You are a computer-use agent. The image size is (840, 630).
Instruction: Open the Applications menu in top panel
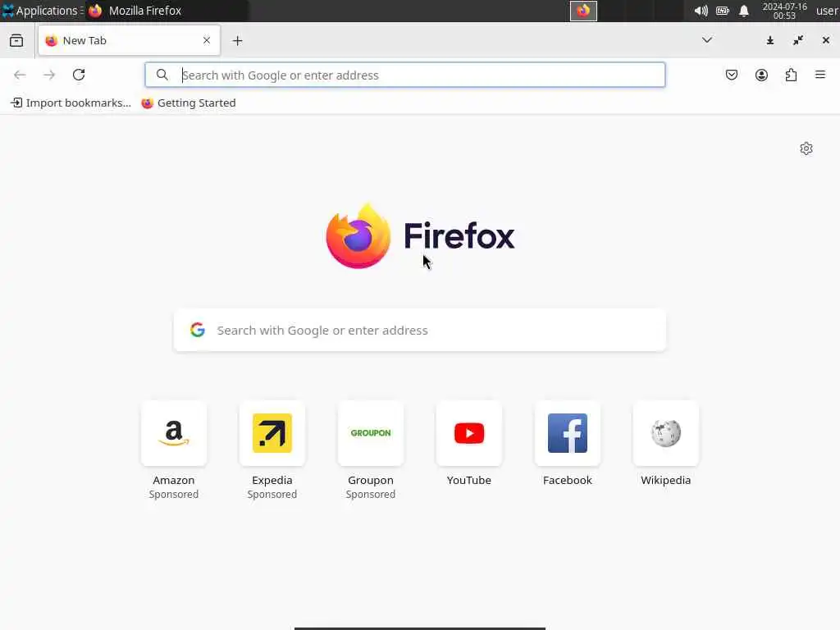42,11
